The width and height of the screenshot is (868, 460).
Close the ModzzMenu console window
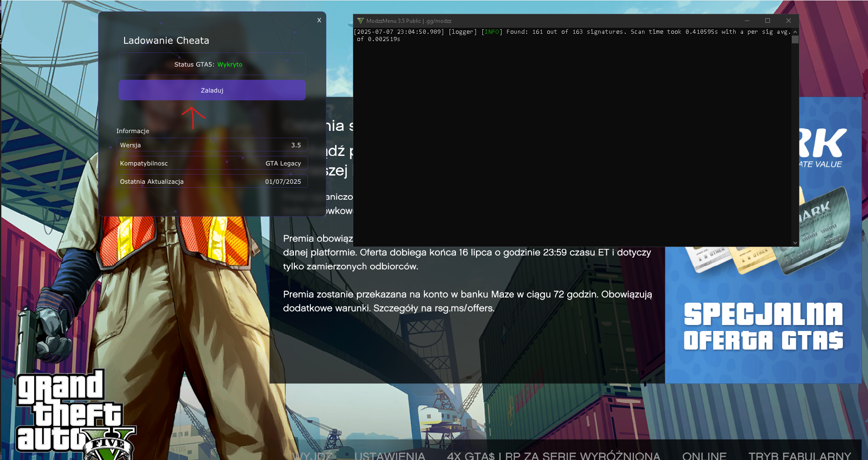788,21
